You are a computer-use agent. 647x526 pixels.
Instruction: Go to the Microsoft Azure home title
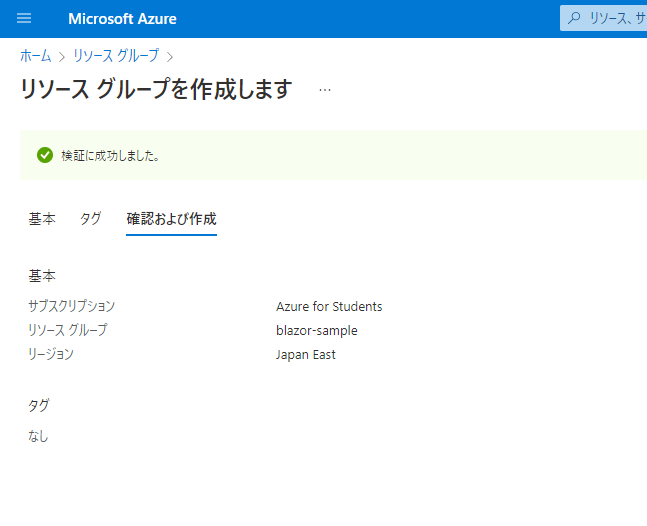point(122,19)
